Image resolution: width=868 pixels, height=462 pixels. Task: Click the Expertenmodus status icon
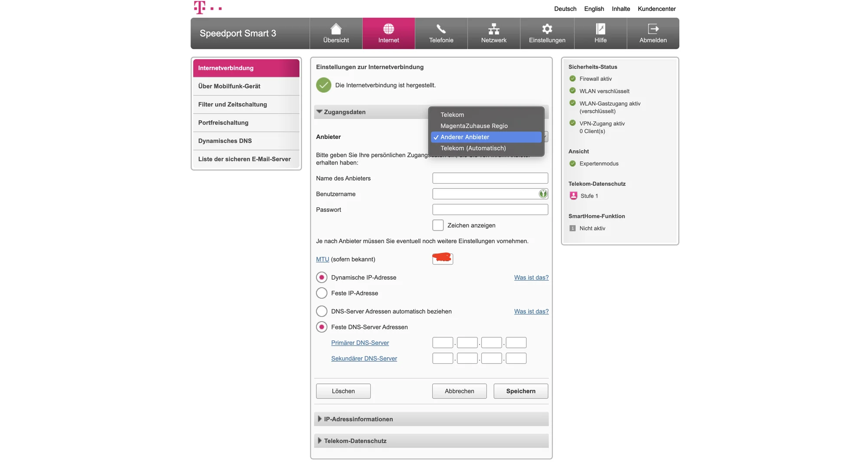click(x=572, y=163)
